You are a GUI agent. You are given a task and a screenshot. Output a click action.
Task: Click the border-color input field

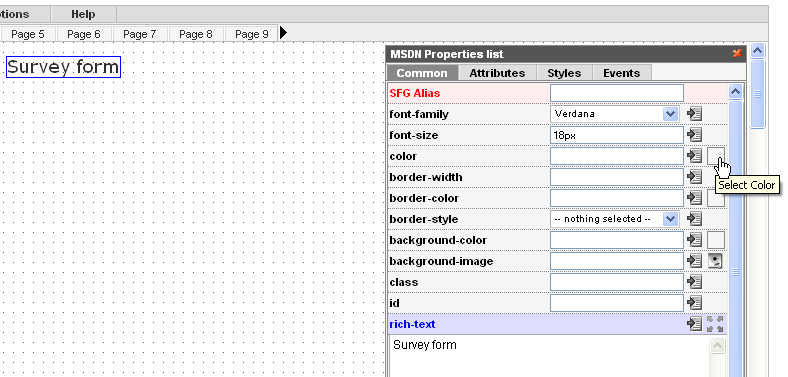point(617,198)
